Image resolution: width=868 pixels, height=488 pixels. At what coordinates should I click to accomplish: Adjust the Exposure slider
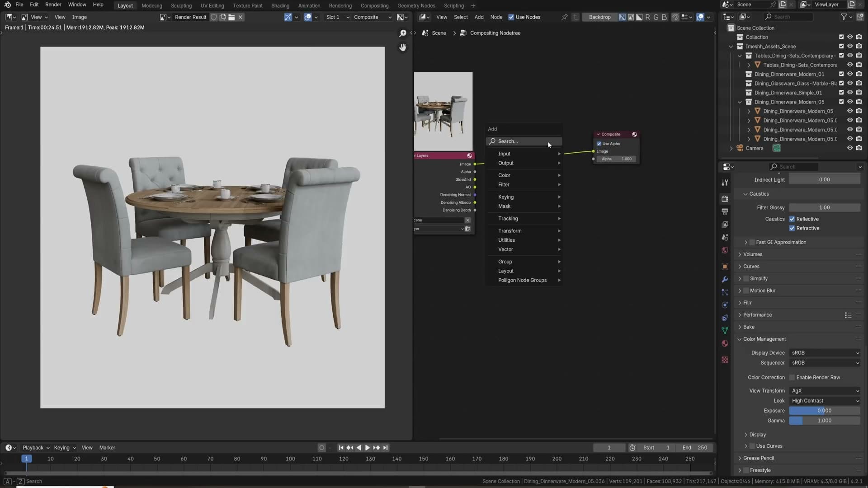(825, 411)
